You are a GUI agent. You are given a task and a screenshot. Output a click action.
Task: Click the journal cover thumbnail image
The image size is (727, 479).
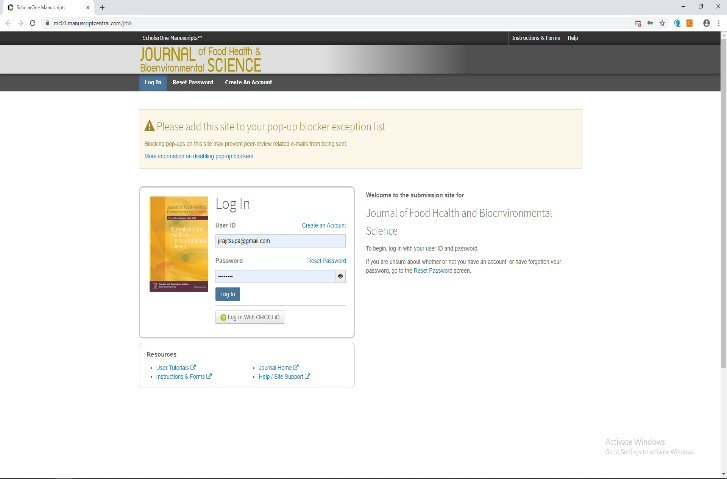[x=179, y=244]
